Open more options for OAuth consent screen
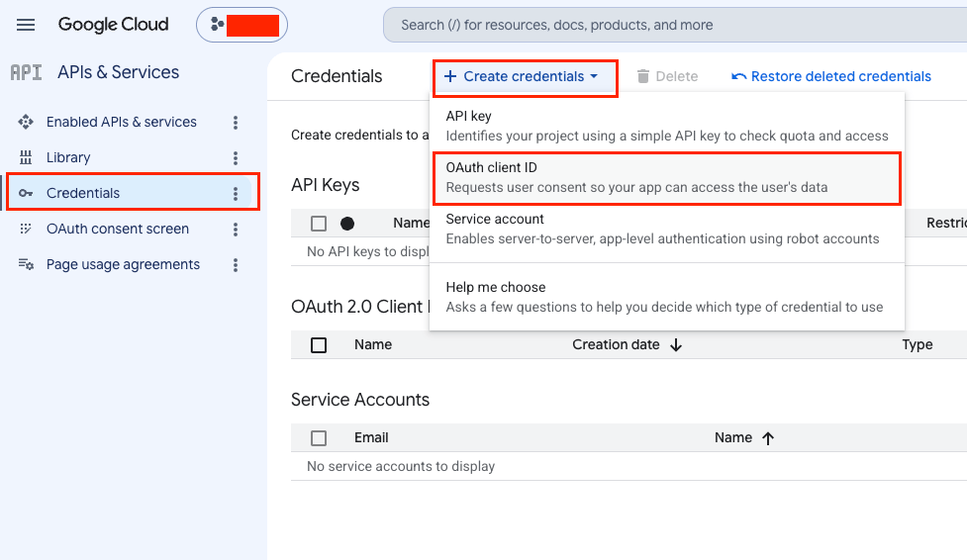 235,230
